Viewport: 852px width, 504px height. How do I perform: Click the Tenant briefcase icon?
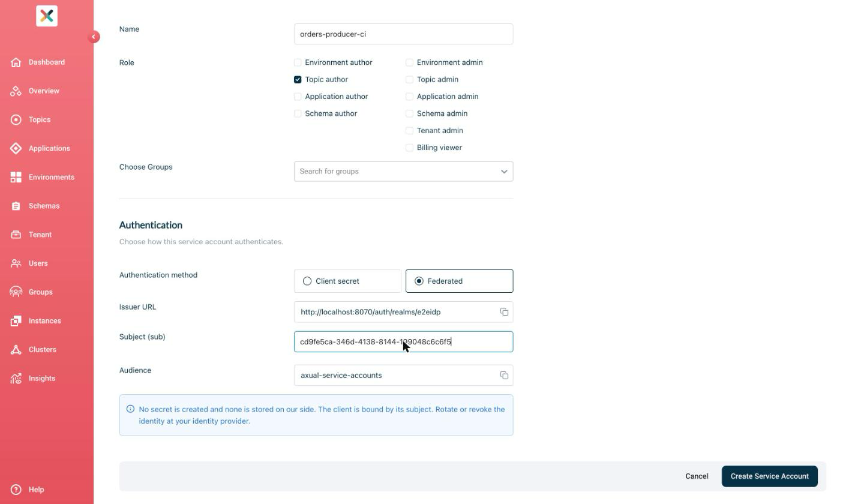[16, 235]
